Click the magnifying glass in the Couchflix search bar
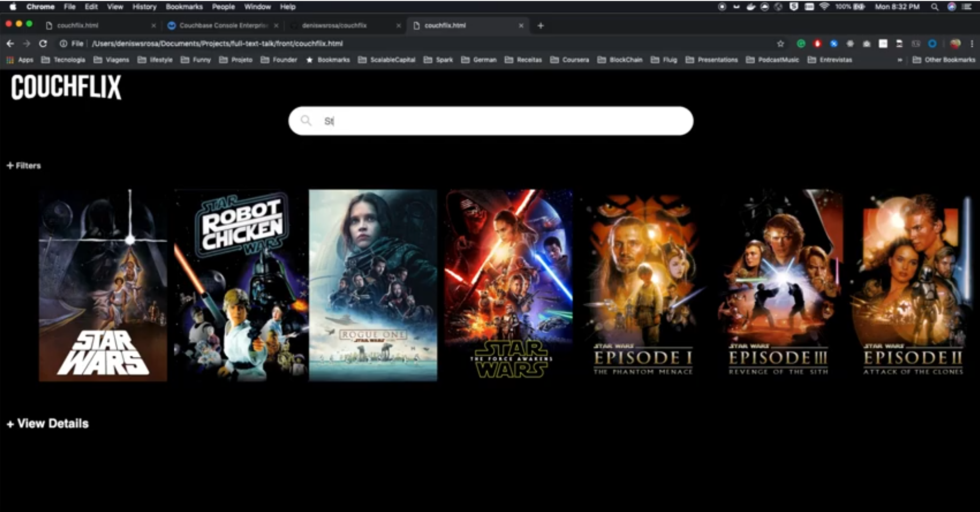Screen dimensions: 980x512 306,120
